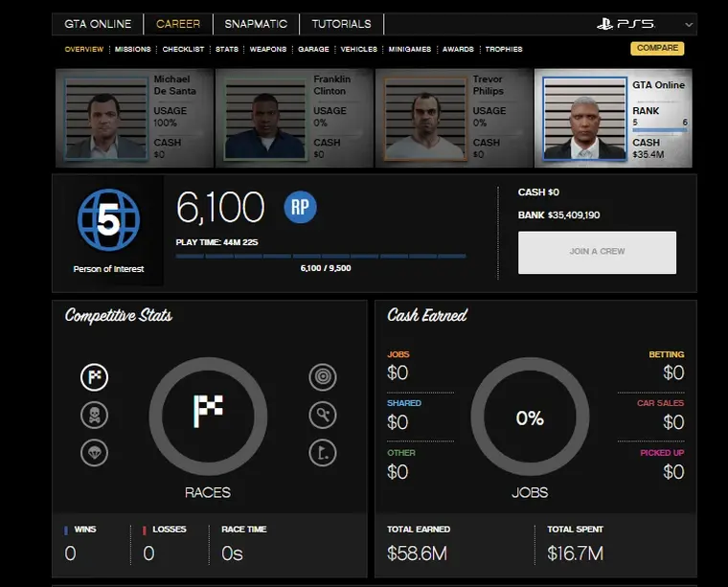Image resolution: width=728 pixels, height=587 pixels.
Task: Select the darts target icon
Action: click(x=323, y=377)
